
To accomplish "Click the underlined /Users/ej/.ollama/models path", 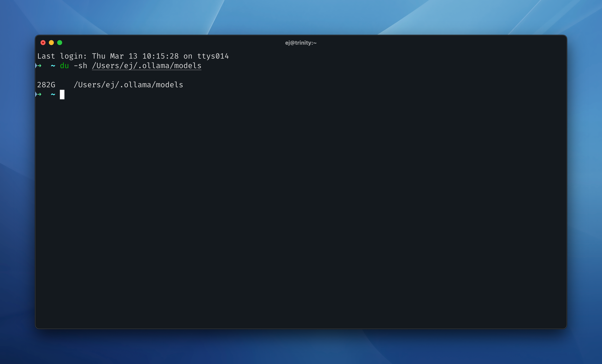I will pos(146,66).
